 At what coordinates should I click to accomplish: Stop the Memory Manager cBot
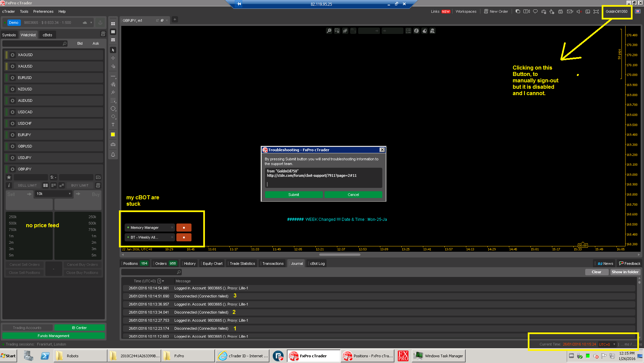184,228
